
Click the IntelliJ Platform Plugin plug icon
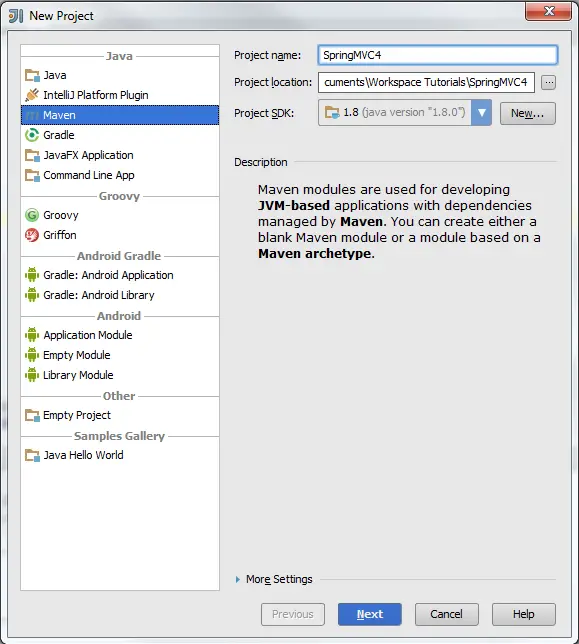(32, 95)
